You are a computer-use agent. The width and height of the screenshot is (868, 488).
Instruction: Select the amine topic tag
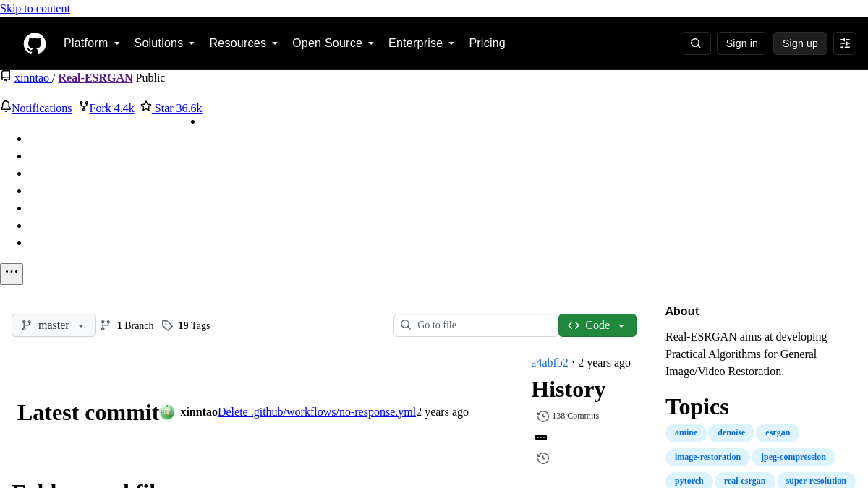[686, 433]
